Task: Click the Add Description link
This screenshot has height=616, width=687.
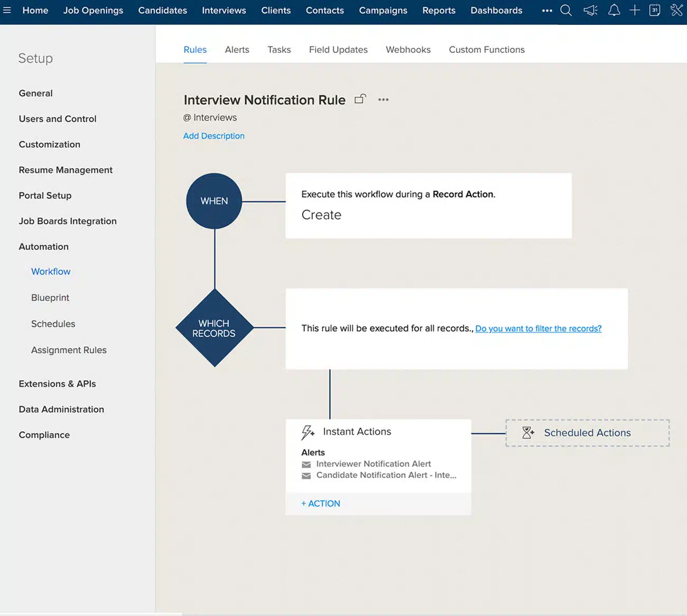Action: pos(213,136)
